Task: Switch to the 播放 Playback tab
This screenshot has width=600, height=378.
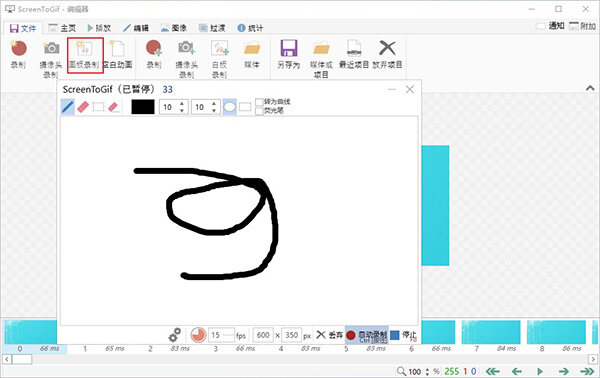Action: click(99, 28)
